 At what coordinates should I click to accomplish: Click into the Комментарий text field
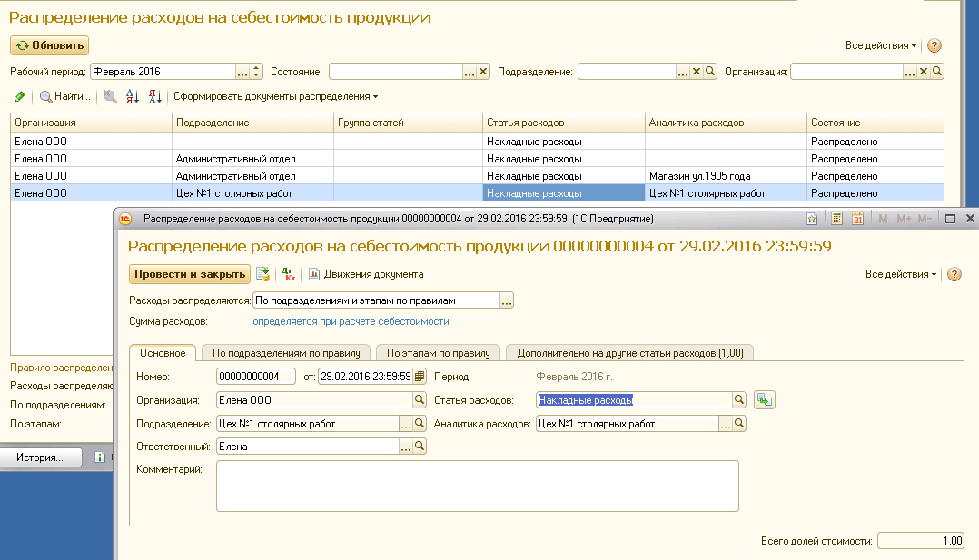point(477,486)
